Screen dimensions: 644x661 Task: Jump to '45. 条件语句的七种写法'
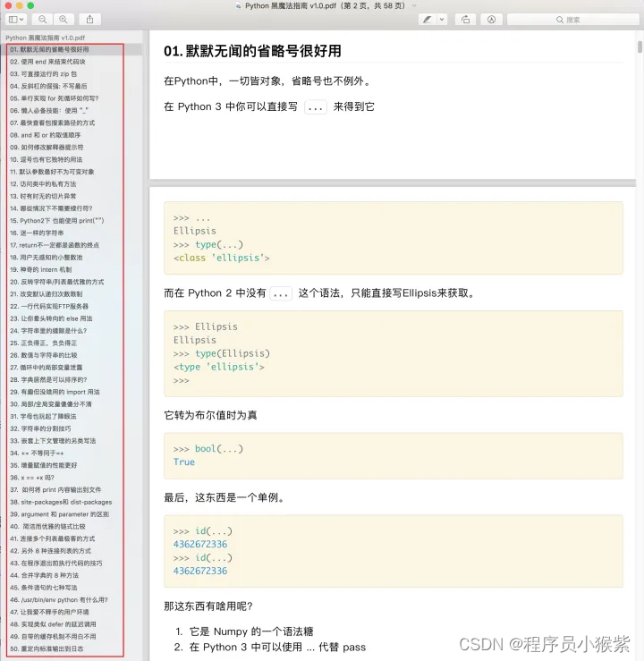(44, 588)
